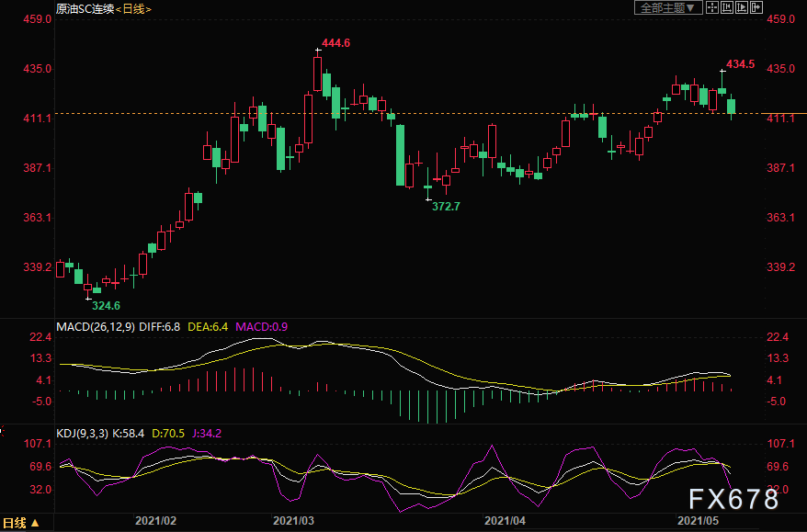807x532 pixels.
Task: Click the chart playback icon
Action: click(x=743, y=7)
